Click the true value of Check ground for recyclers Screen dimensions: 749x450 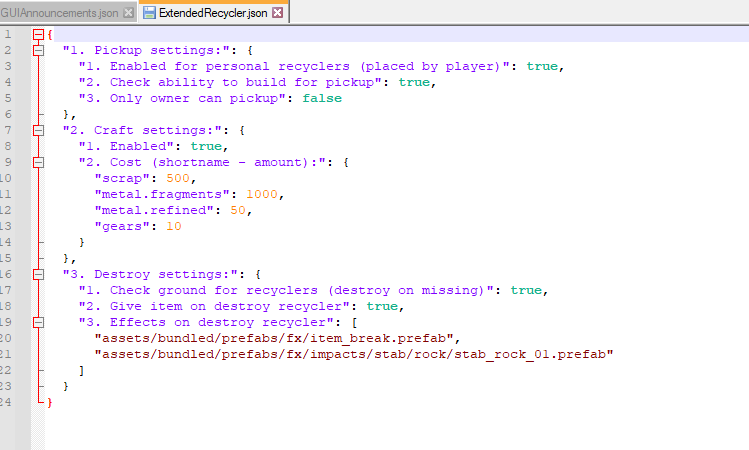[526, 290]
